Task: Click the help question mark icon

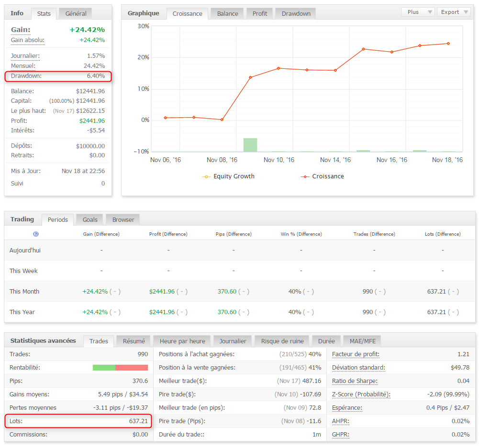Action: click(36, 234)
